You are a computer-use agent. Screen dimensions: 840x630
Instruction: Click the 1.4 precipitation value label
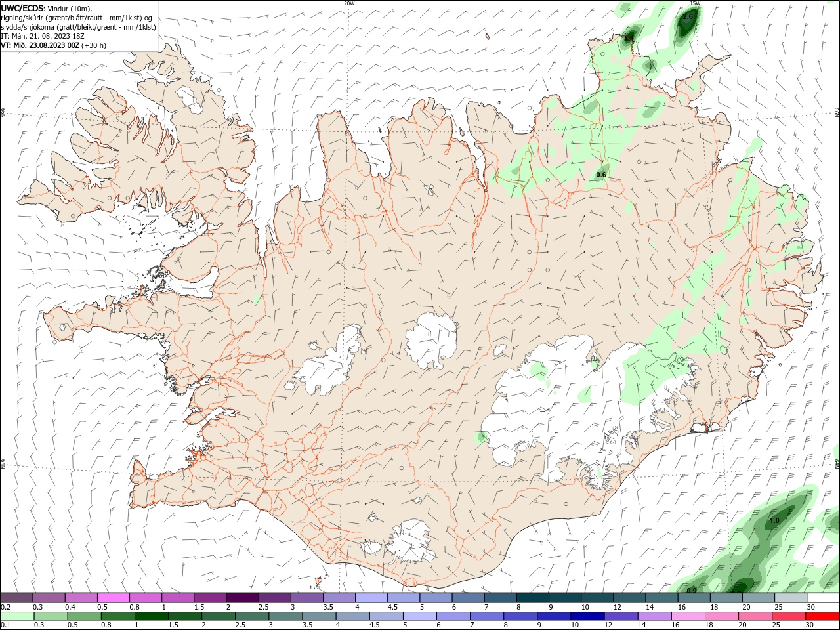point(628,38)
